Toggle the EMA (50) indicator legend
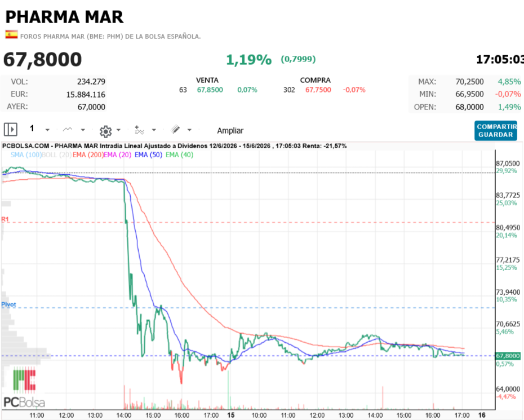The width and height of the screenshot is (524, 420). (x=148, y=155)
